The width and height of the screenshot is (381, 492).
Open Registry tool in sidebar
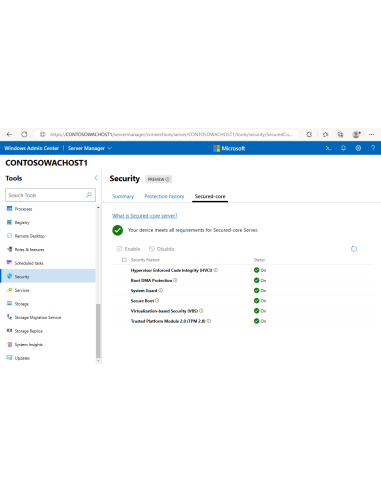pyautogui.click(x=48, y=222)
